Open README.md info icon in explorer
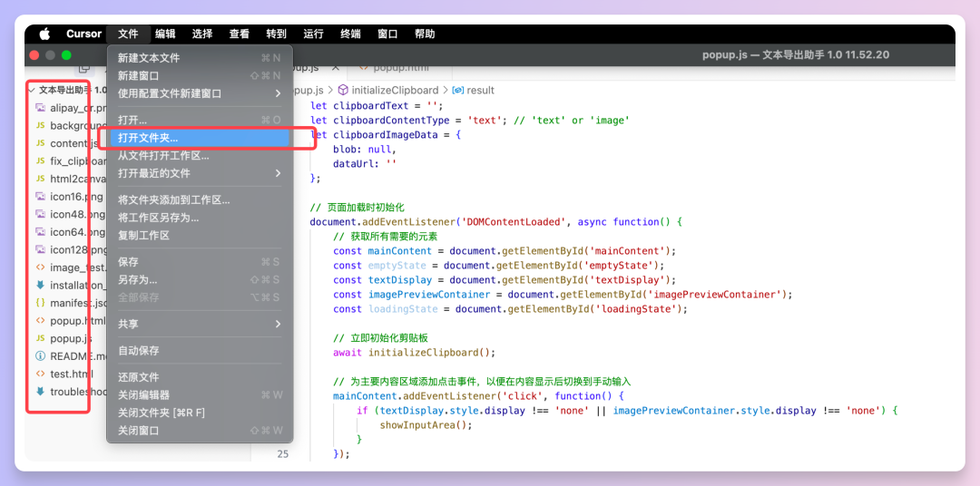The width and height of the screenshot is (980, 486). coord(40,356)
